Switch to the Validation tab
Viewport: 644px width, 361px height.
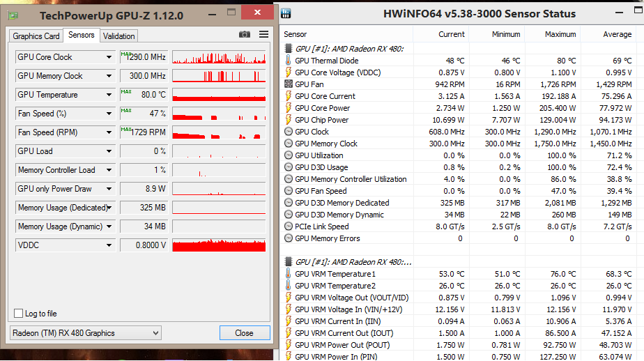[x=118, y=36]
